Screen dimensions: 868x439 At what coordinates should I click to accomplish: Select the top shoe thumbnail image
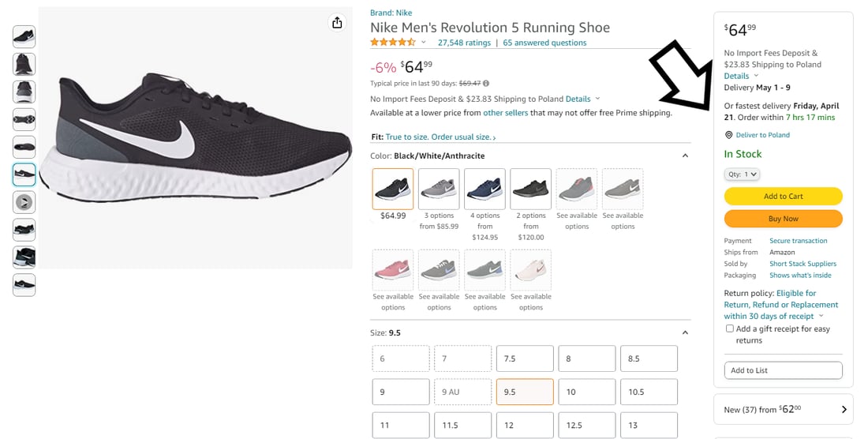[x=24, y=36]
